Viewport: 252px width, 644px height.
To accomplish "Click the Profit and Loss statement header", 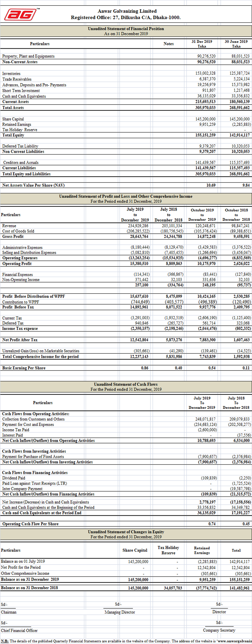I will pos(126,196).
